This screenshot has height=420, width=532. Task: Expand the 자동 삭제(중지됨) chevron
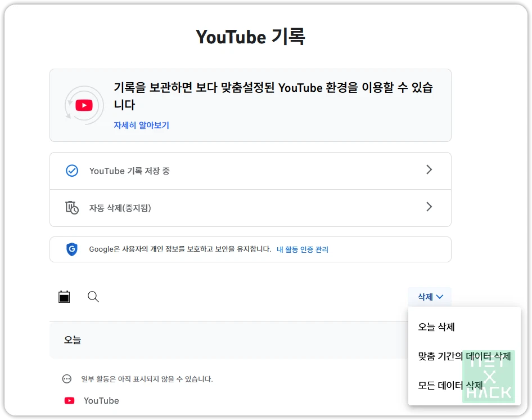pyautogui.click(x=429, y=207)
